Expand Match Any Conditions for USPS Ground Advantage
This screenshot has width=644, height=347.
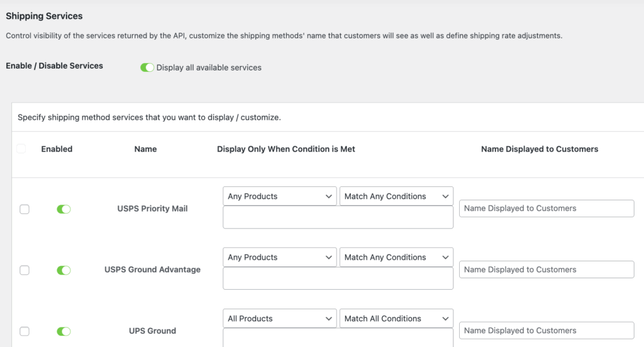396,258
